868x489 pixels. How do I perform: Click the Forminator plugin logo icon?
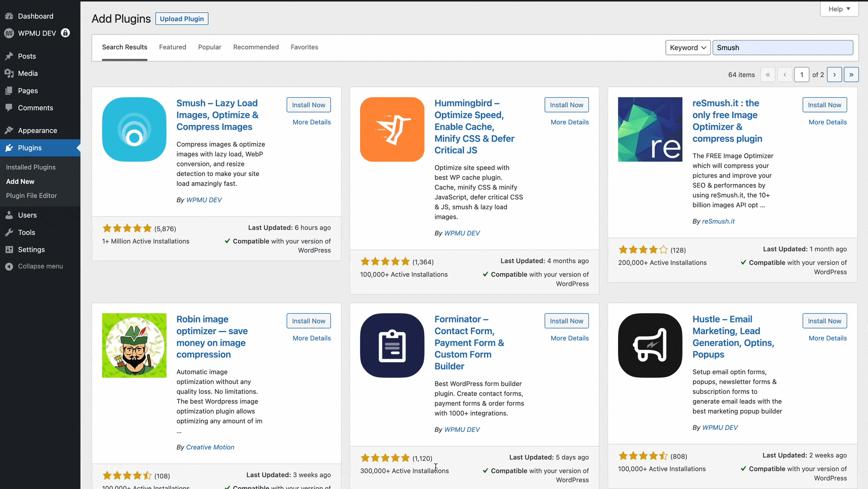392,345
